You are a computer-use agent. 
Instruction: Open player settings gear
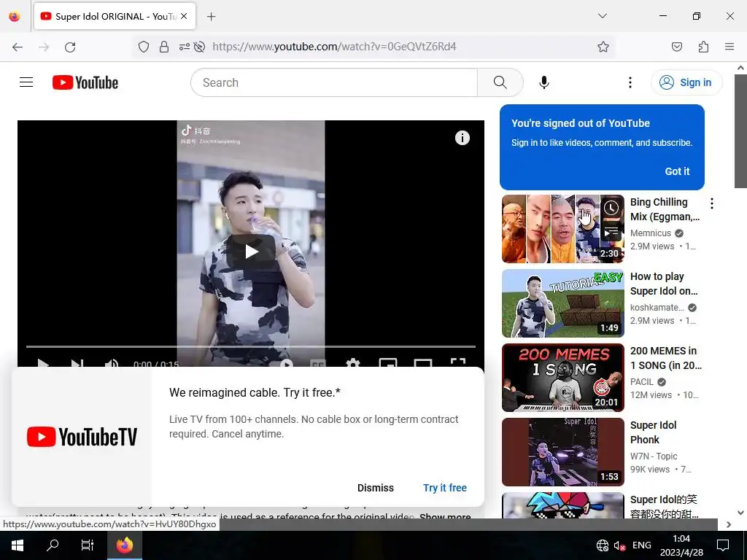pos(352,363)
